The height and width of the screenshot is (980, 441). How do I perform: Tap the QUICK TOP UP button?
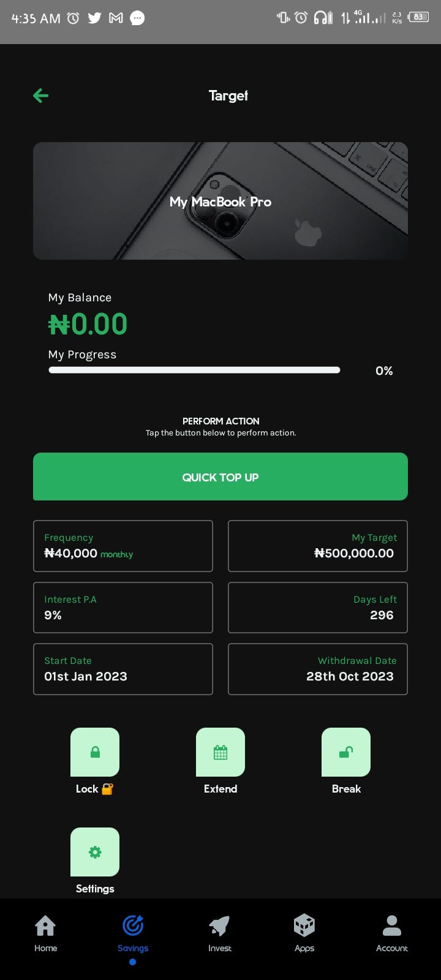click(x=221, y=477)
